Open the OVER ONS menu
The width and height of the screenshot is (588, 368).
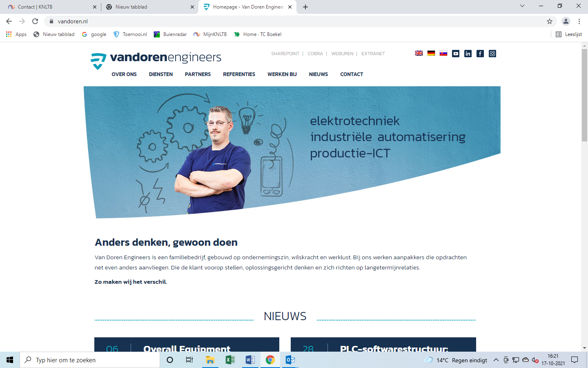[124, 74]
